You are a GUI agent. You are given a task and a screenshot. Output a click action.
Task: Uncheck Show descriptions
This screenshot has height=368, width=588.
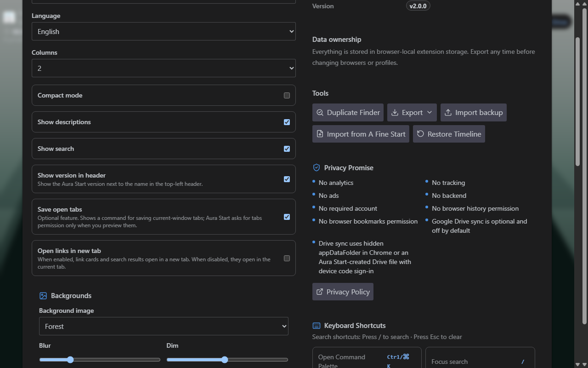pyautogui.click(x=287, y=122)
